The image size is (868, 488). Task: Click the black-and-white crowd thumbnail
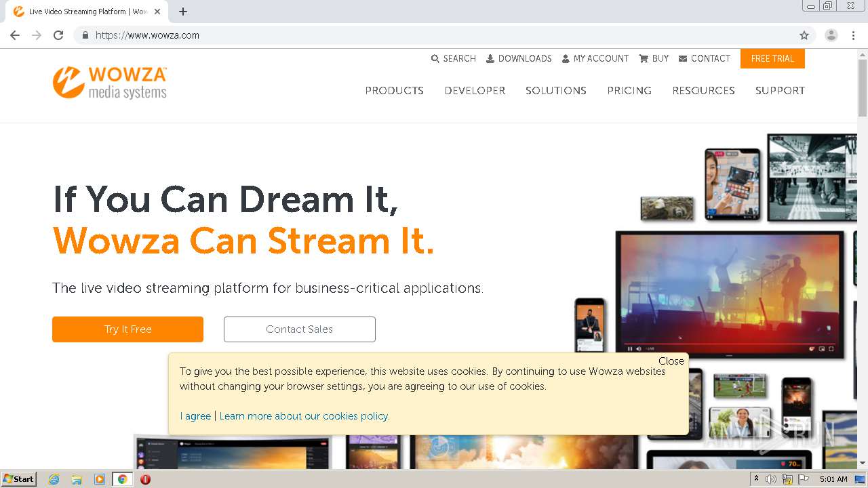[x=812, y=176]
